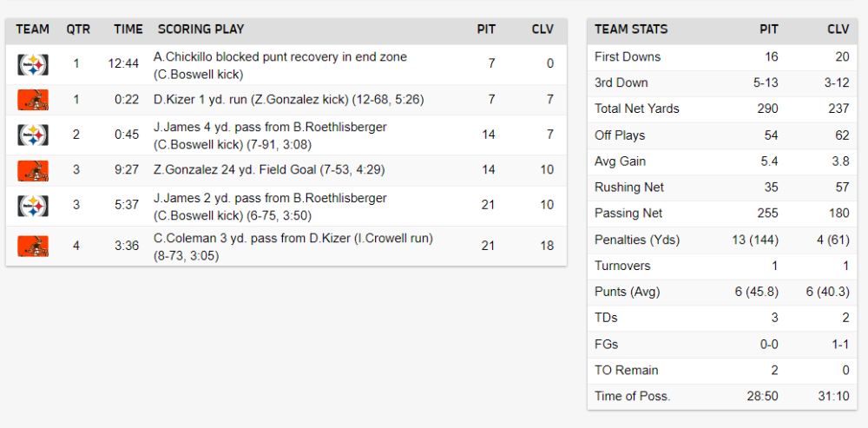Click the Penalties (Yds) row label
Screen dimensions: 868x428
coord(637,240)
